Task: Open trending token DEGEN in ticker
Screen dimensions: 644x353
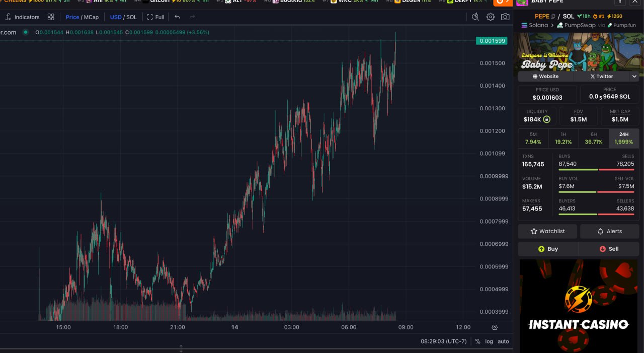Action: (x=411, y=2)
